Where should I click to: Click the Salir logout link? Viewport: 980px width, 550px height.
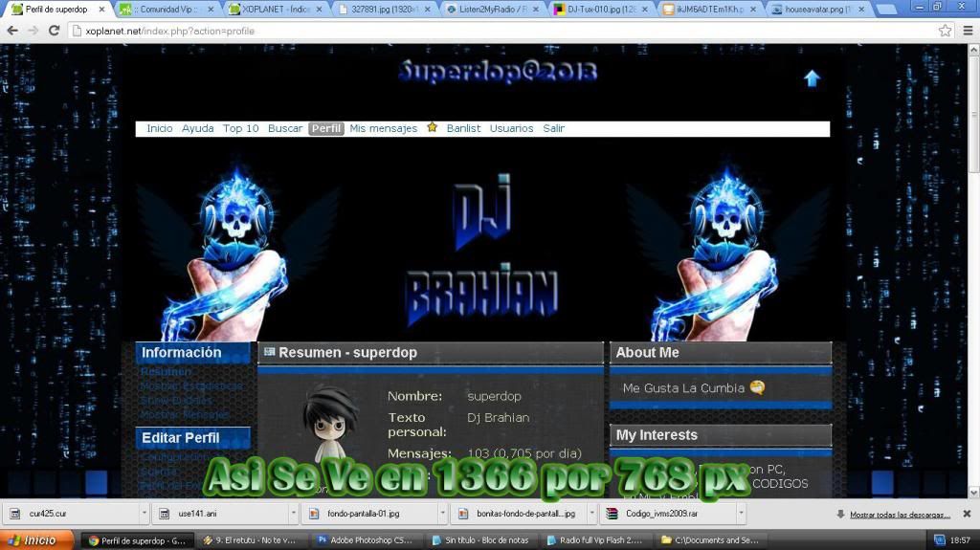tap(554, 128)
